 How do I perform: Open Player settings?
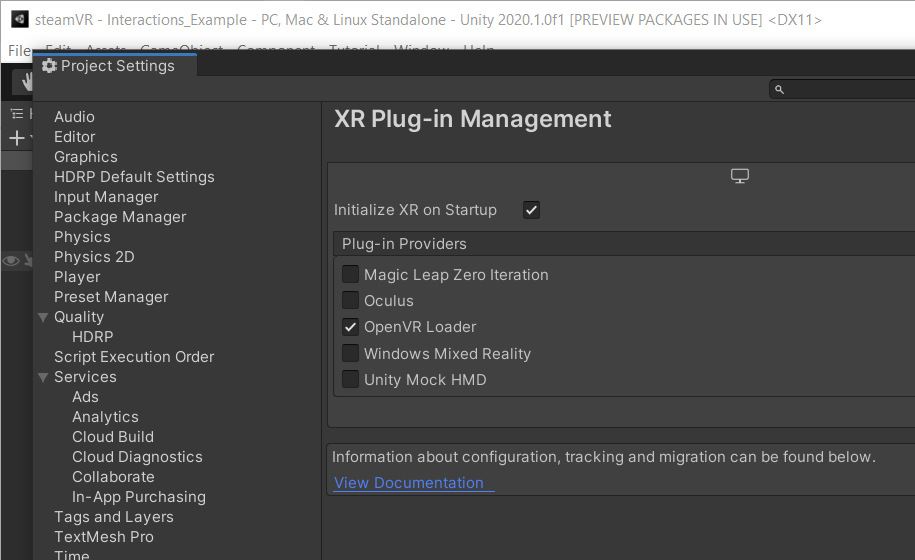click(x=77, y=277)
